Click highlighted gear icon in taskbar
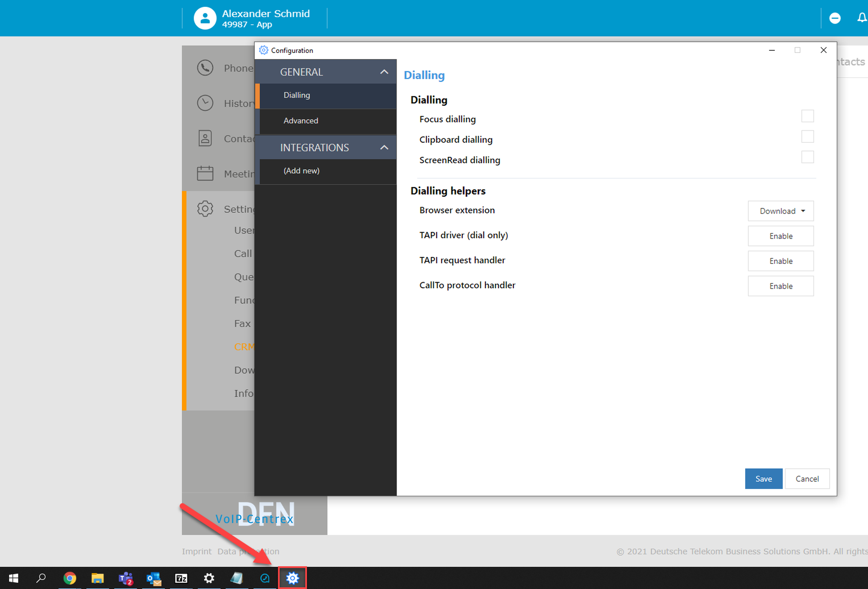 coord(293,578)
